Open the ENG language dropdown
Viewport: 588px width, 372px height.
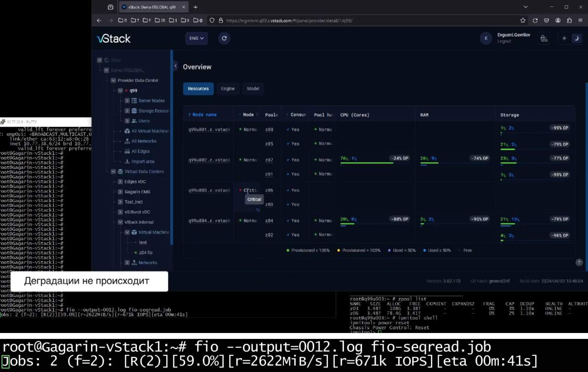click(196, 39)
